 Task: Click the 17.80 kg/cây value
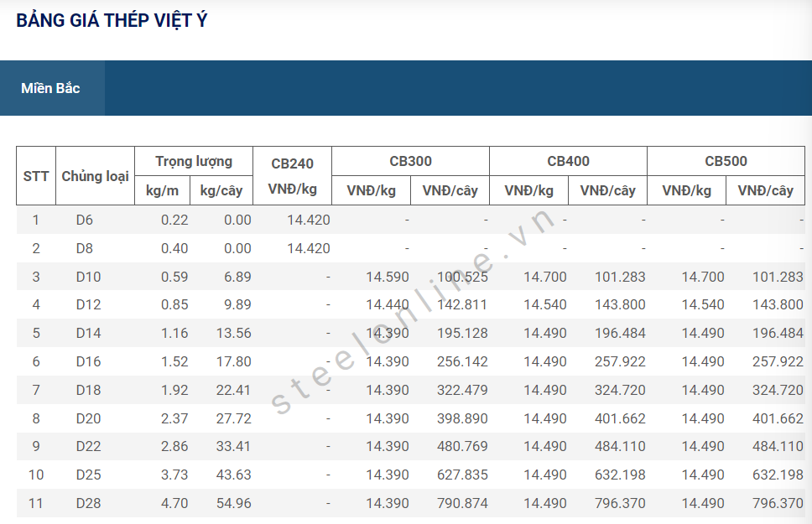234,362
